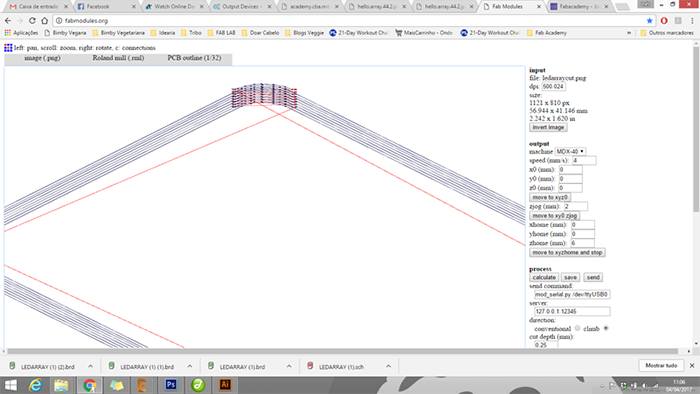Screen dimensions: 700x394
Task: Open Eagle from the taskbar
Action: [142, 385]
